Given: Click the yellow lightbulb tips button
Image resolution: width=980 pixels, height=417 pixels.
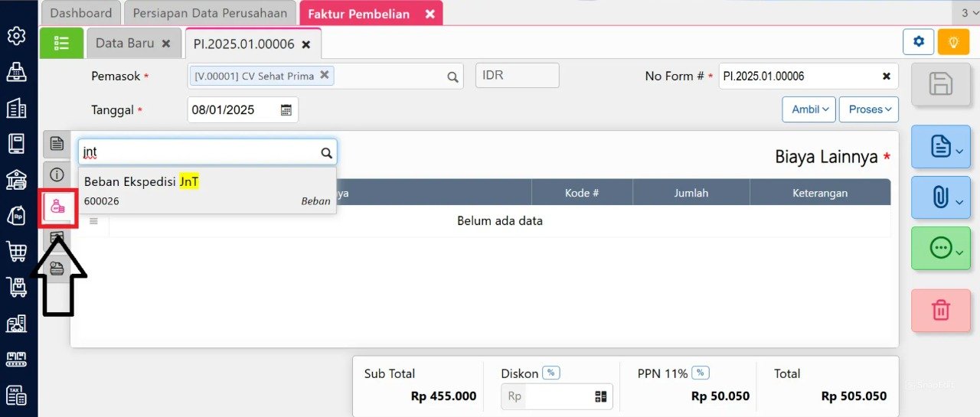Looking at the screenshot, I should (x=953, y=41).
